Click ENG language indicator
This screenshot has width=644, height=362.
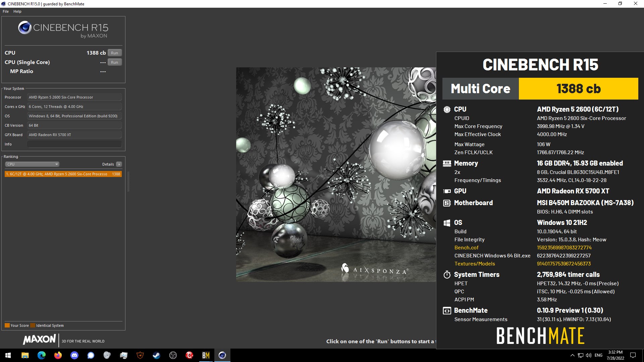598,355
